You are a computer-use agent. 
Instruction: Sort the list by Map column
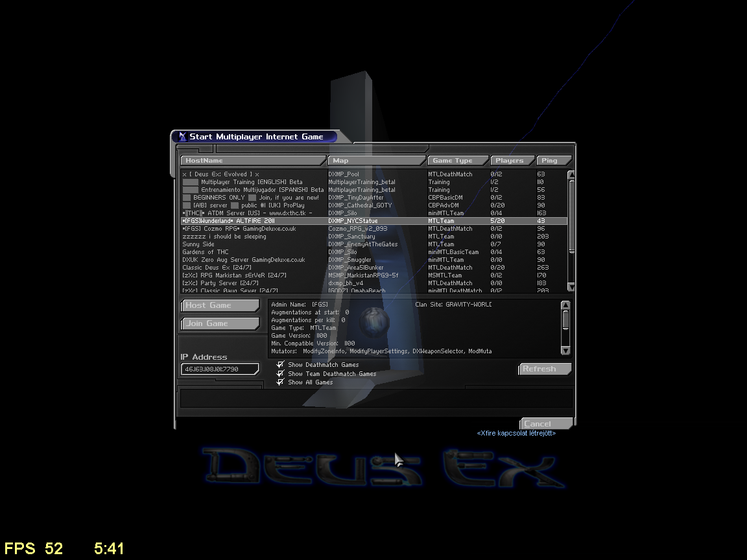click(x=376, y=161)
